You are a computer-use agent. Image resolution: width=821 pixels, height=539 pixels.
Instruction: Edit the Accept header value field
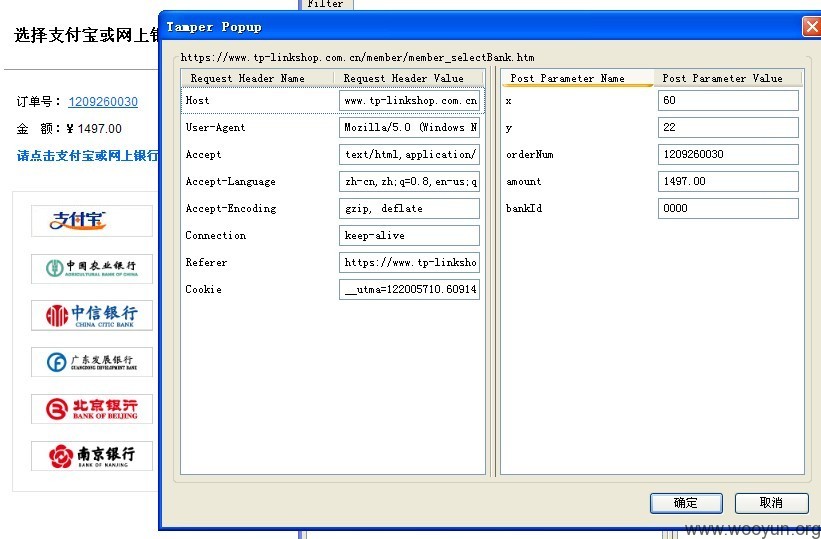[409, 155]
